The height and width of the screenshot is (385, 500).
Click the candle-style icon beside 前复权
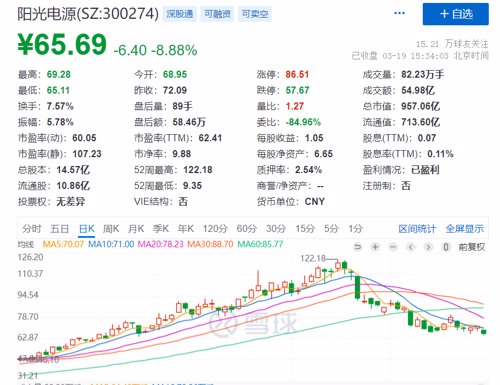point(446,247)
